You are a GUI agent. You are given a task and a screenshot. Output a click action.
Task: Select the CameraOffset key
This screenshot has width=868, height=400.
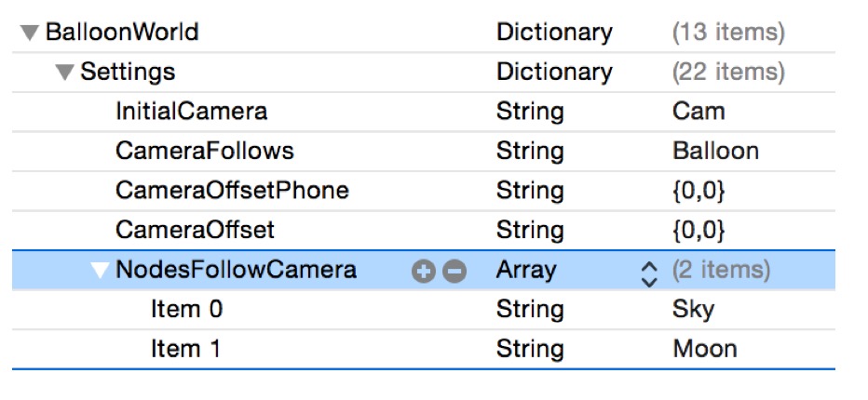click(x=195, y=230)
